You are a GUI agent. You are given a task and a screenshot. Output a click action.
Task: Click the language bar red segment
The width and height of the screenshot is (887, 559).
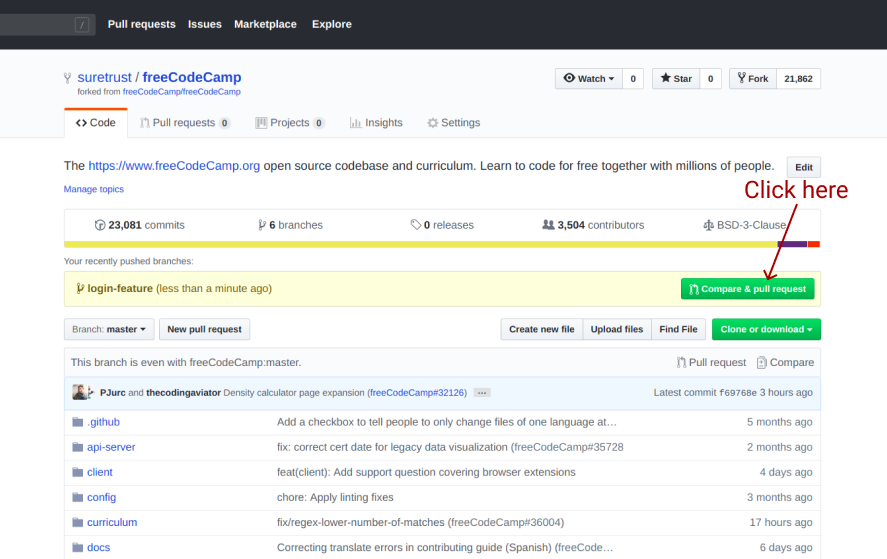click(x=813, y=244)
